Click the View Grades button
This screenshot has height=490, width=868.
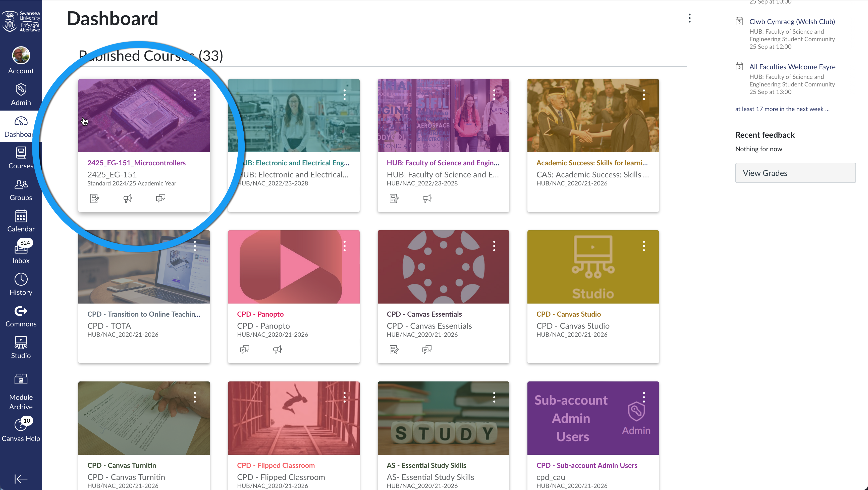click(x=795, y=173)
